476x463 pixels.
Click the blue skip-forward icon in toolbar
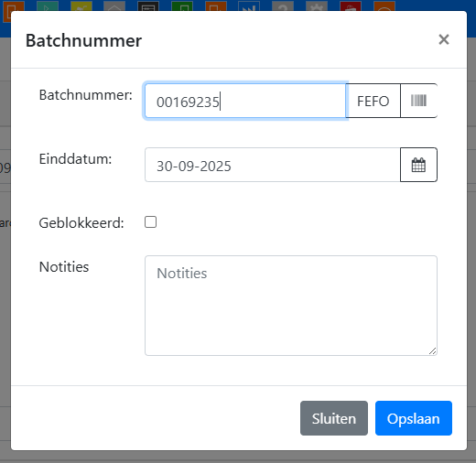click(x=249, y=6)
